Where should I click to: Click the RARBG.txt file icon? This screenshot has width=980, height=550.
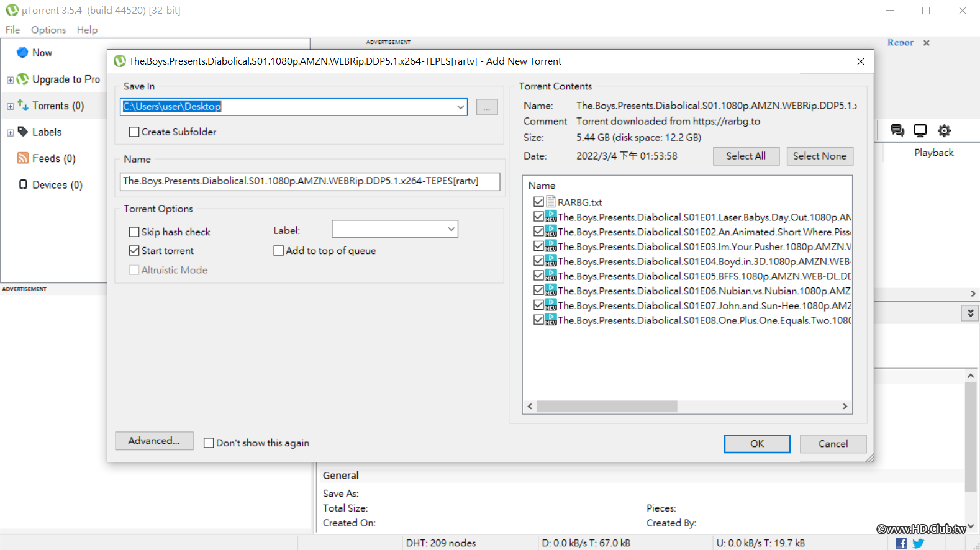pos(551,202)
